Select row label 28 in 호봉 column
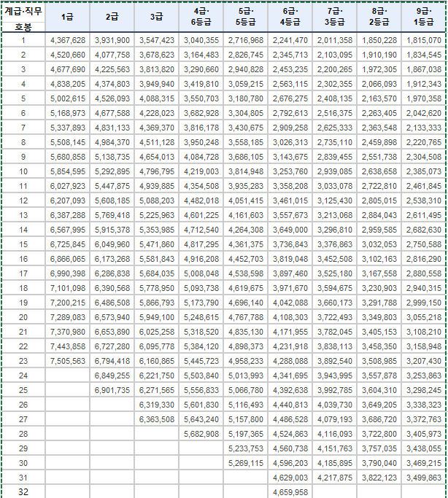This screenshot has width=448, height=498. (x=23, y=435)
